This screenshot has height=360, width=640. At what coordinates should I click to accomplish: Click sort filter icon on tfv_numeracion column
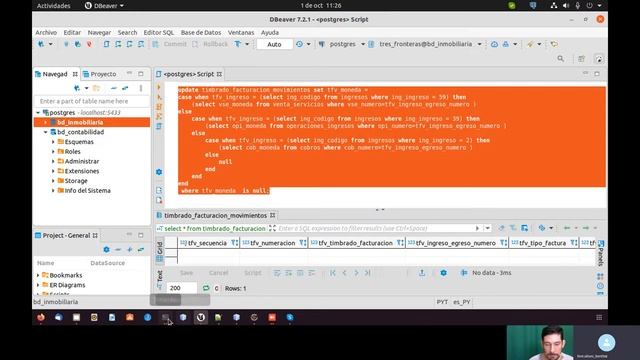[x=302, y=243]
